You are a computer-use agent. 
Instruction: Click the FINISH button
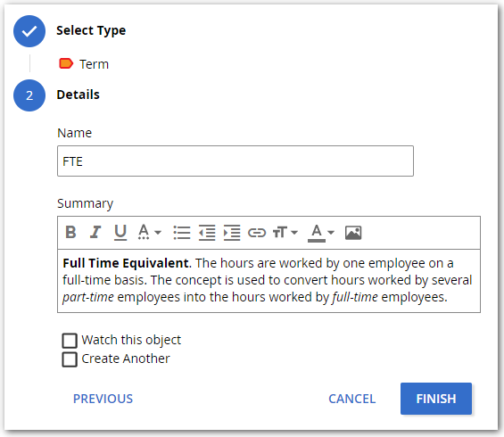436,399
